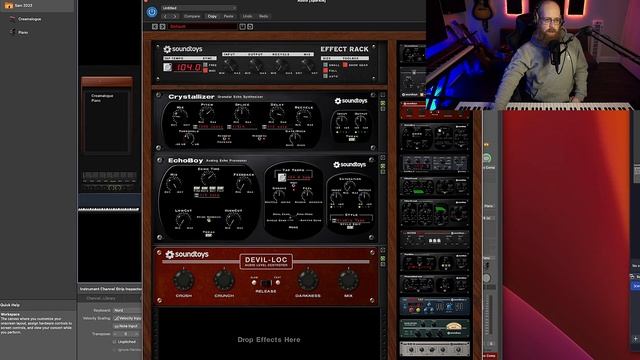Enable MIDI tempo sync option

(x=206, y=70)
